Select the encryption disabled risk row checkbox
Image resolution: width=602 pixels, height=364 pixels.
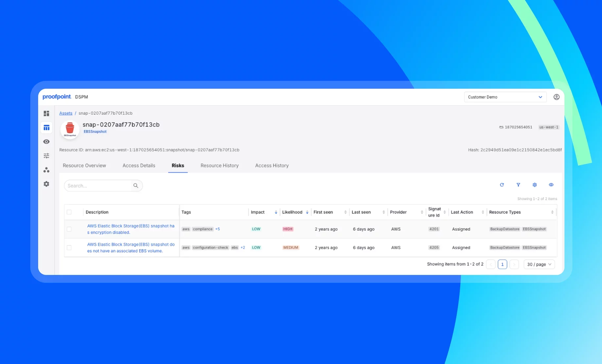click(x=69, y=229)
